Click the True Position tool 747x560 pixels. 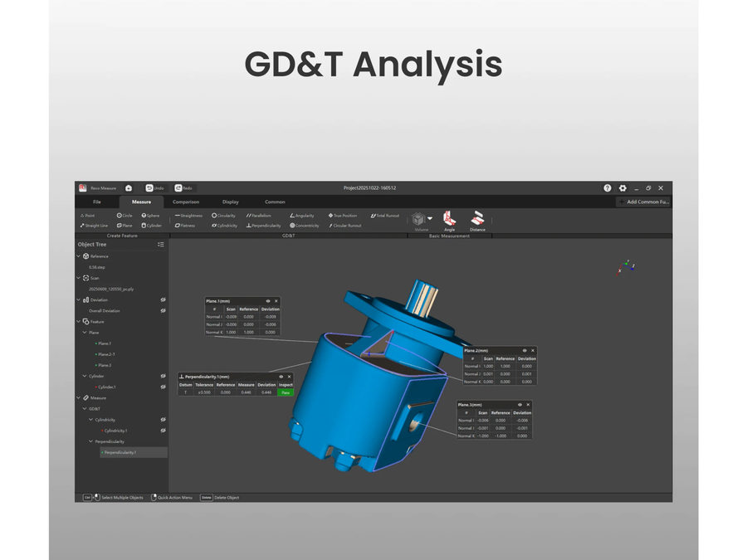pos(343,216)
